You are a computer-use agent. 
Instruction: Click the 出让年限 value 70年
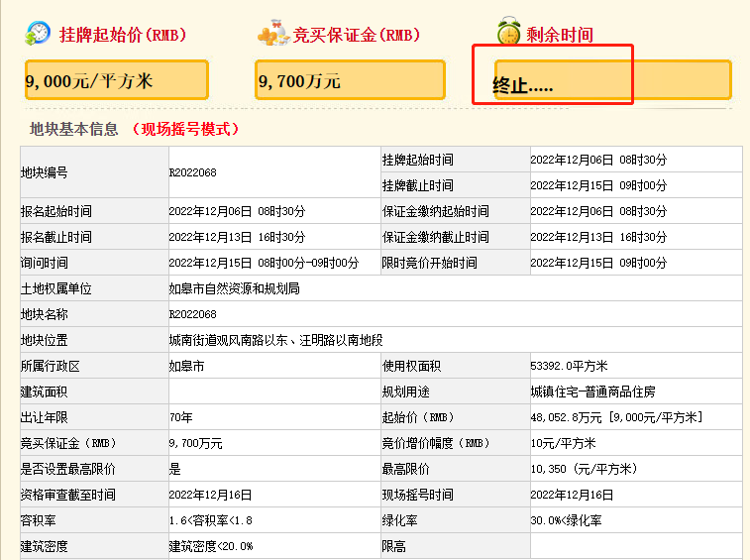pyautogui.click(x=180, y=418)
